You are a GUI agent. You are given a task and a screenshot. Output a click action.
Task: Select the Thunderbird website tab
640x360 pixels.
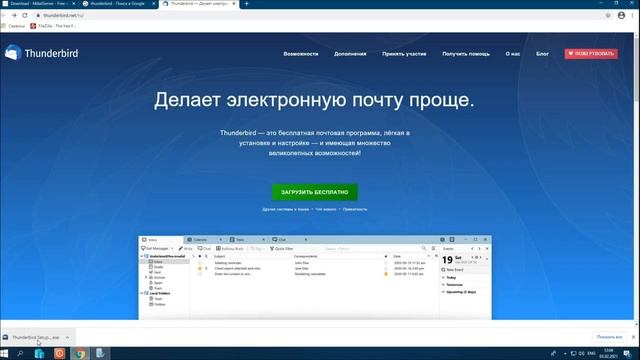tap(199, 4)
